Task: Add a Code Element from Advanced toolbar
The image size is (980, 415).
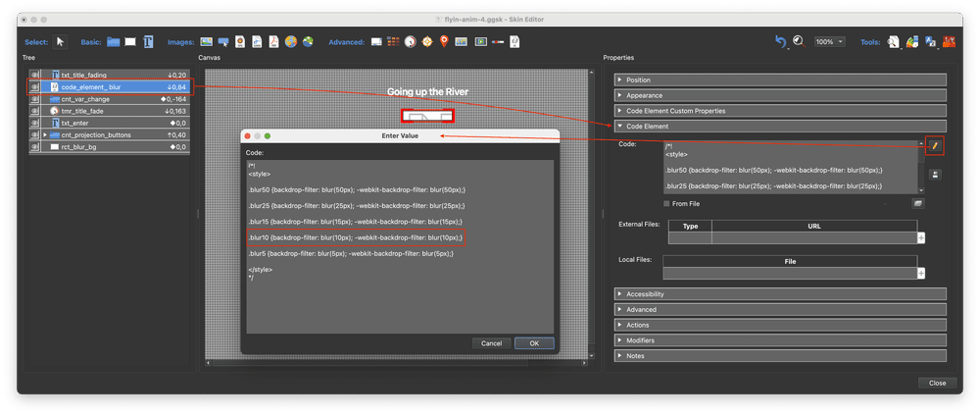Action: click(x=514, y=42)
